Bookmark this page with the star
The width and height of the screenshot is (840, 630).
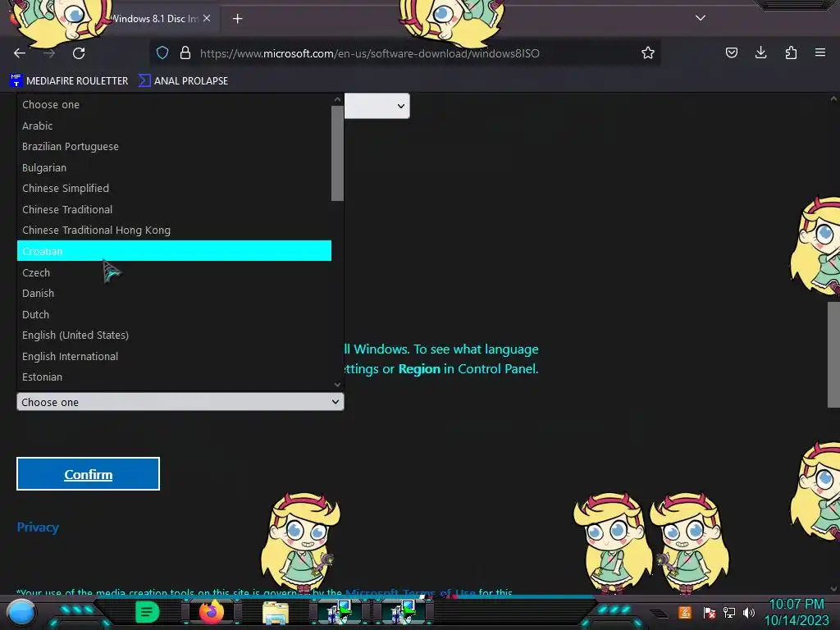(648, 52)
